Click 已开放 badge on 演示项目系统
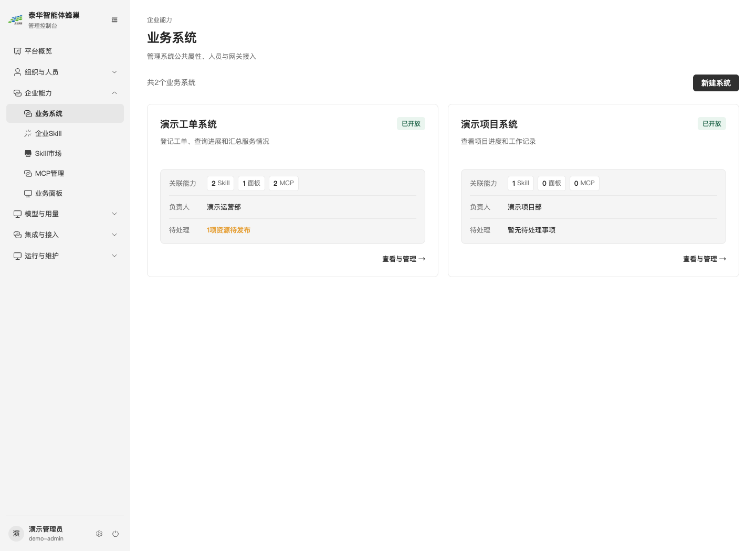Viewport: 756px width, 551px height. 712,124
